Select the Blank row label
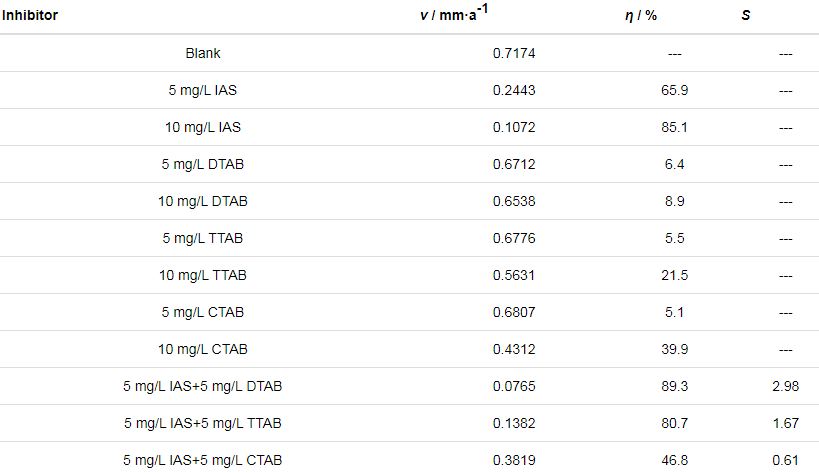 (203, 53)
